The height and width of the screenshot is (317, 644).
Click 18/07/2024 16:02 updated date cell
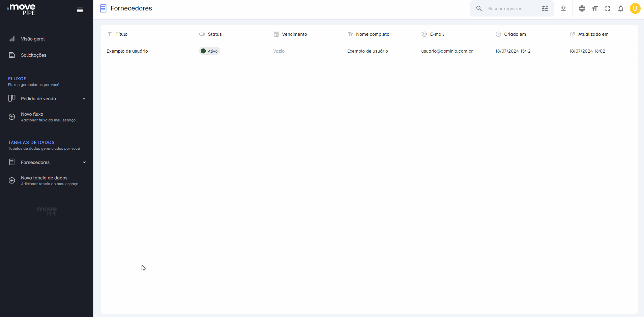(x=587, y=51)
